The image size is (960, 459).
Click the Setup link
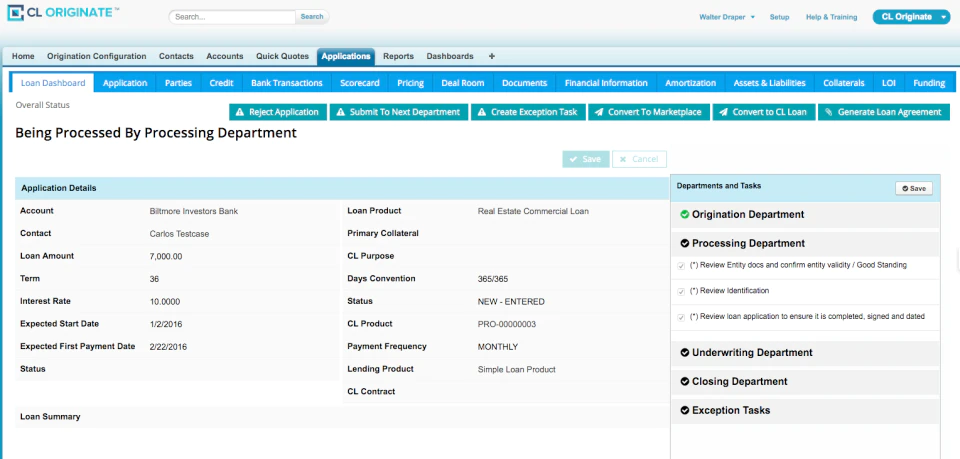coord(779,17)
